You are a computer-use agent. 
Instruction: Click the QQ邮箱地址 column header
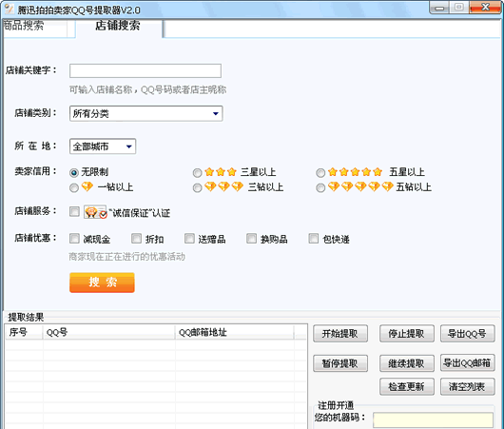pyautogui.click(x=234, y=332)
